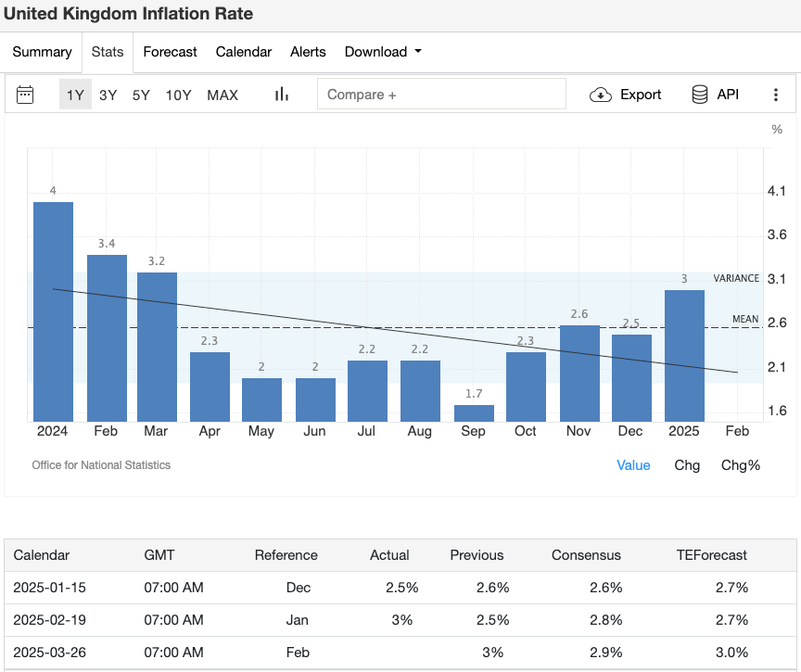This screenshot has height=672, width=801.
Task: Go to the Summary tab
Action: [x=42, y=52]
